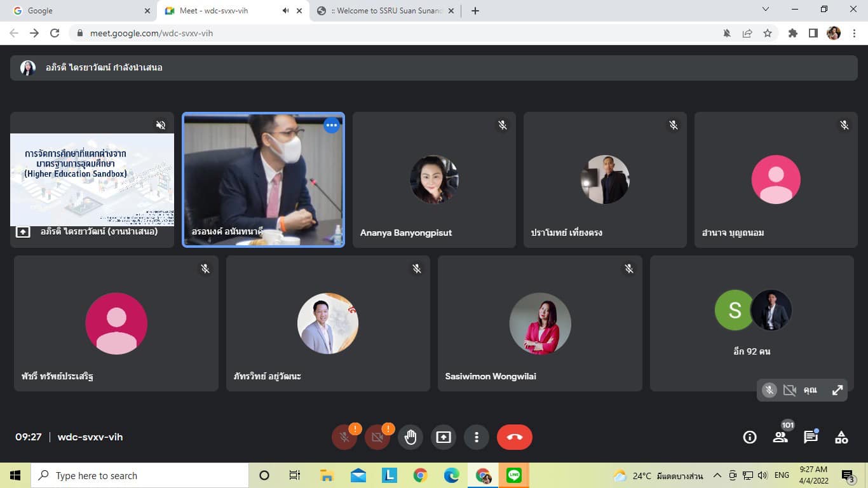
Task: Open the Present now screen share button
Action: (x=444, y=437)
